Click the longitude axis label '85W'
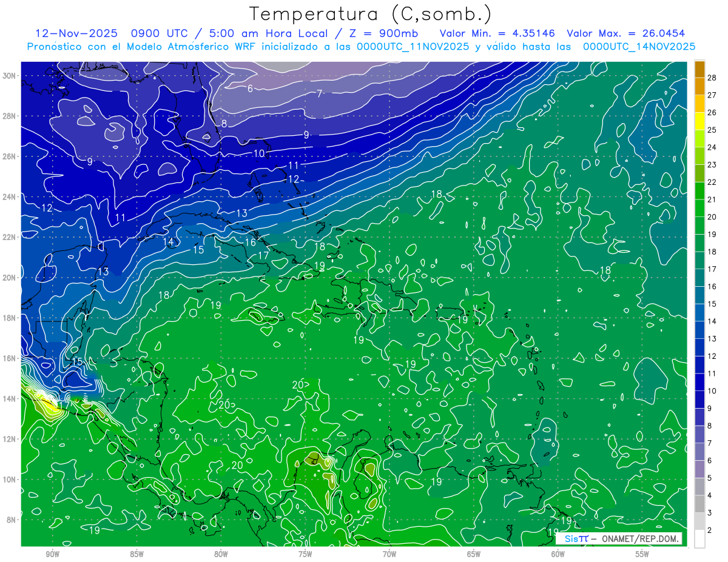 [x=136, y=554]
